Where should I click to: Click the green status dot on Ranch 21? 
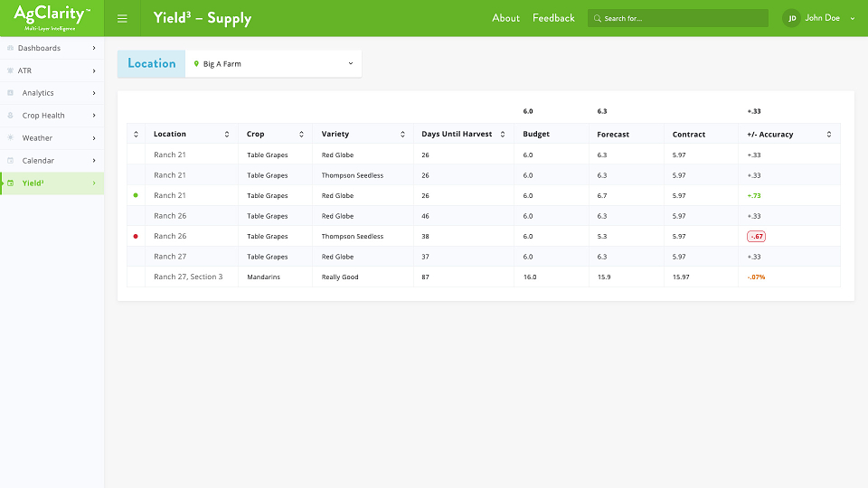pyautogui.click(x=136, y=195)
